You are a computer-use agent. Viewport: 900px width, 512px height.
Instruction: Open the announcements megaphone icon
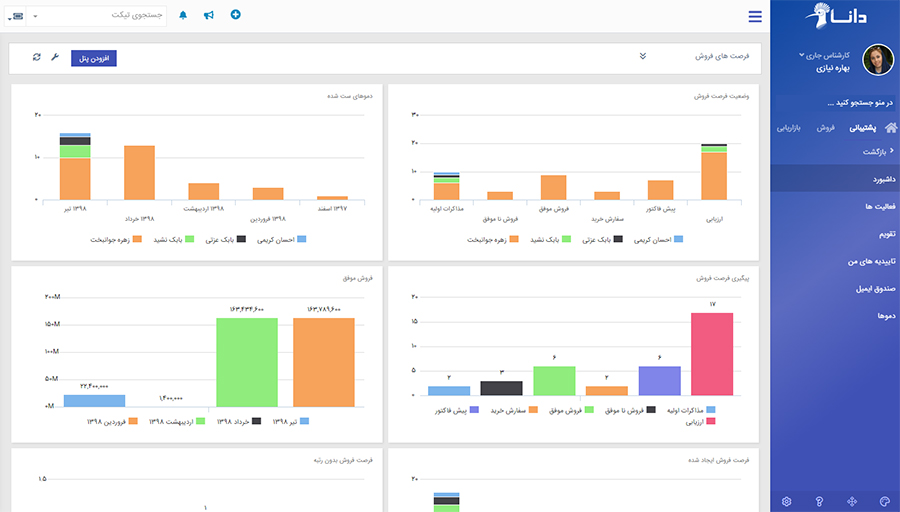click(x=209, y=15)
